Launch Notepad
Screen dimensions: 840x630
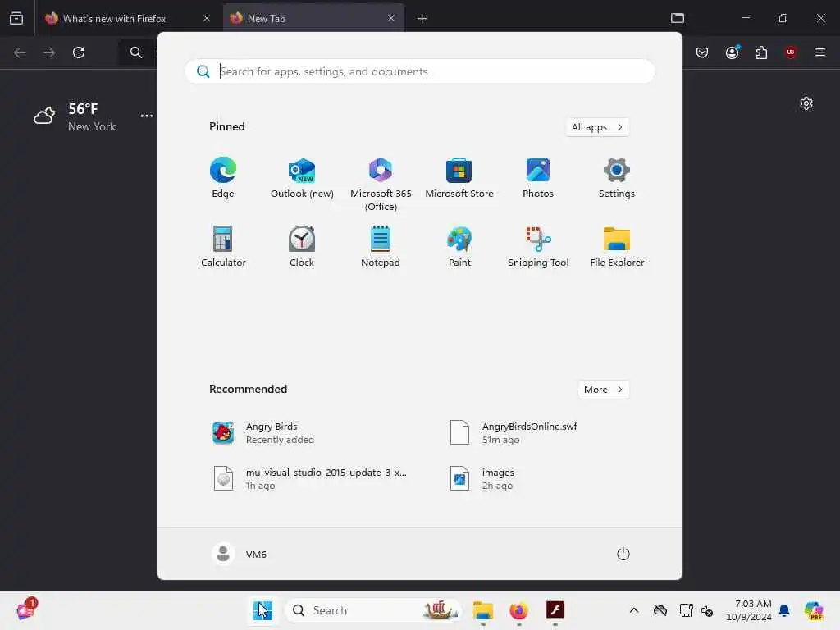tap(381, 247)
